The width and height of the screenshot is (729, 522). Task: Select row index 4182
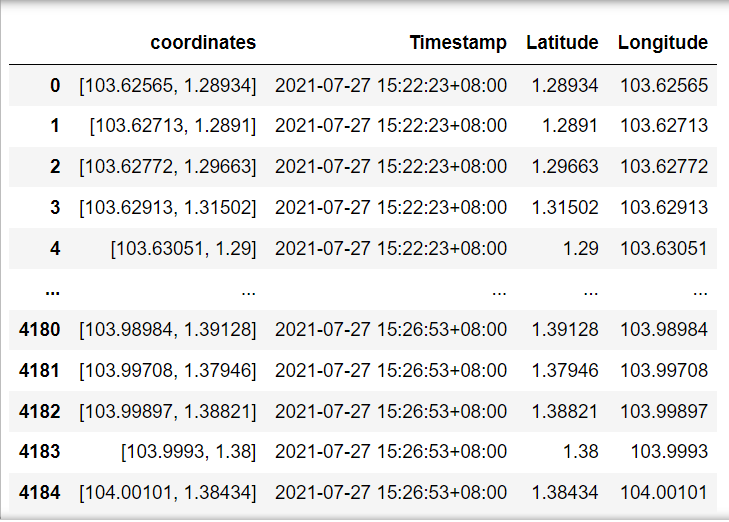(40, 411)
